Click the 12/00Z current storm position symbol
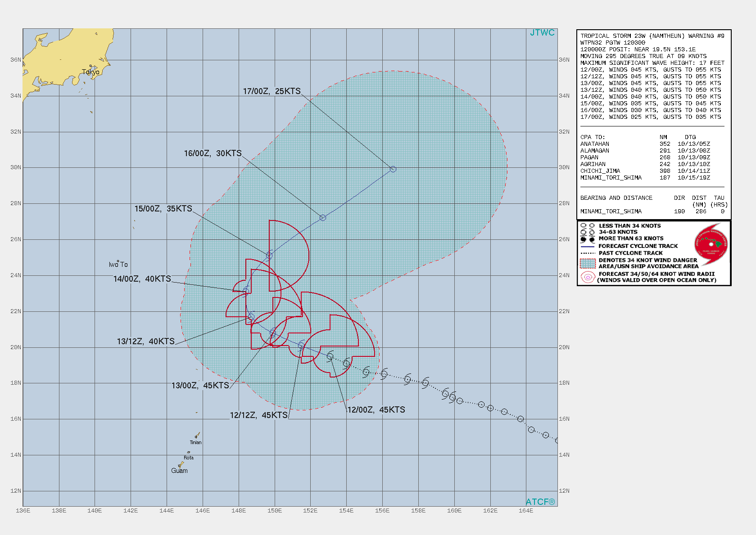This screenshot has height=535, width=756. pos(330,356)
